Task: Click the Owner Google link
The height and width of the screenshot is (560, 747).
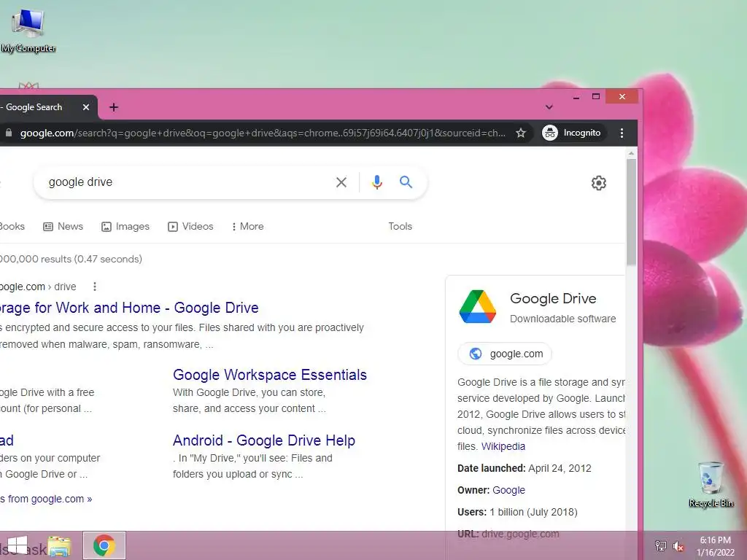Action: click(x=508, y=490)
